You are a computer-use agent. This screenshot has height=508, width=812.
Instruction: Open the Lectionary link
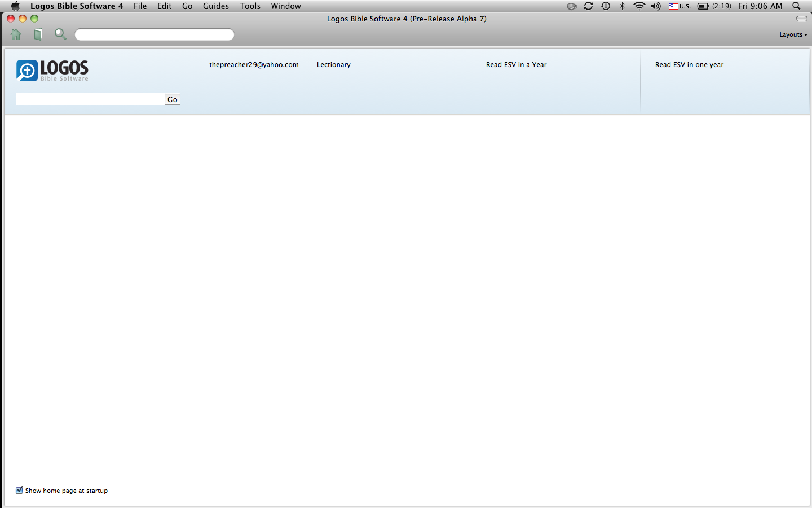pos(333,65)
